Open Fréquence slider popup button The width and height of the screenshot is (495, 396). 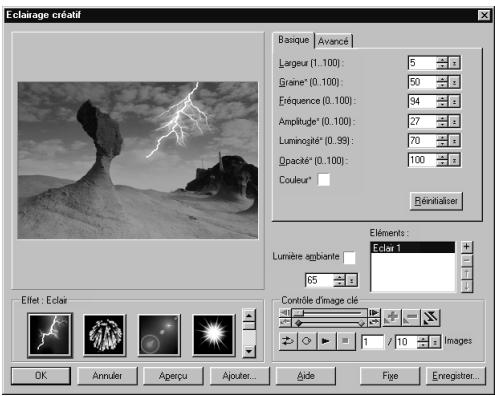[454, 101]
